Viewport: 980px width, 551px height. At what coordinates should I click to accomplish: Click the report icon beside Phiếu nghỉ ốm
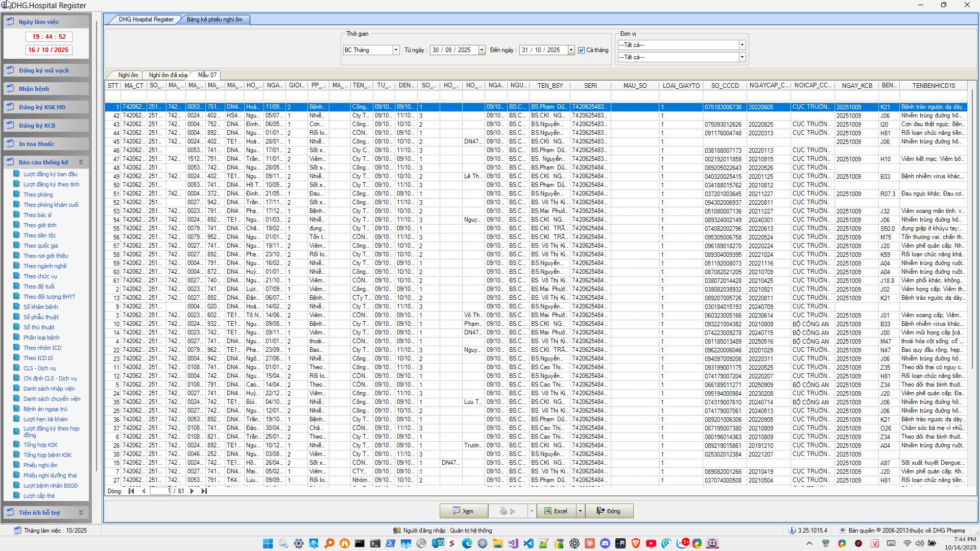coord(17,465)
